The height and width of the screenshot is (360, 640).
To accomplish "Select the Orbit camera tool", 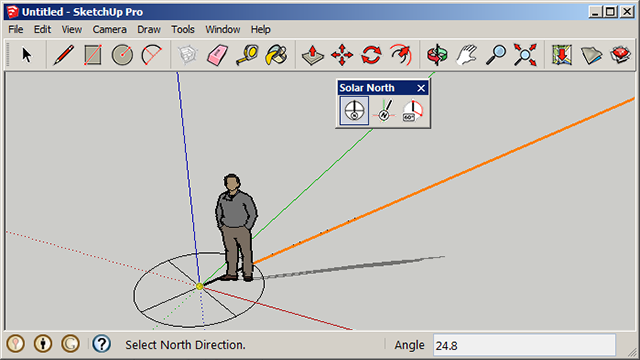I will pos(437,55).
